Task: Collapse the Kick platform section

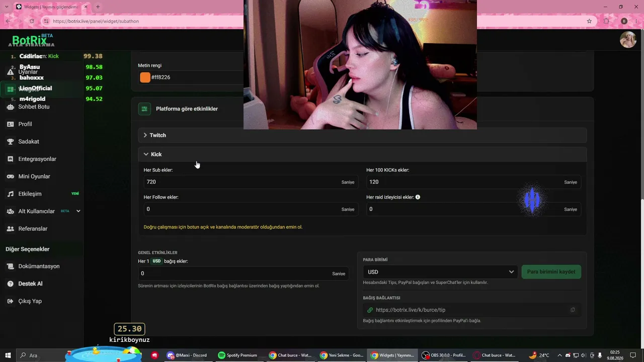Action: 362,154
